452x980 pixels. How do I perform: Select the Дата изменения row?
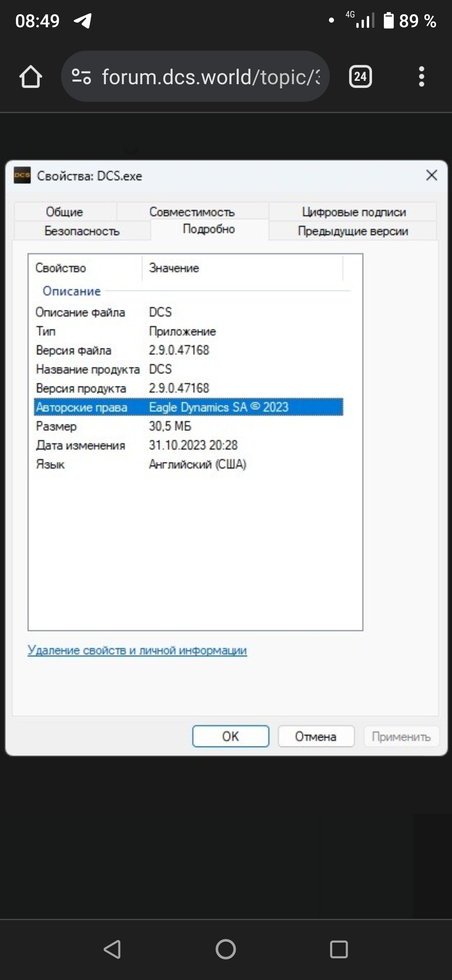188,445
